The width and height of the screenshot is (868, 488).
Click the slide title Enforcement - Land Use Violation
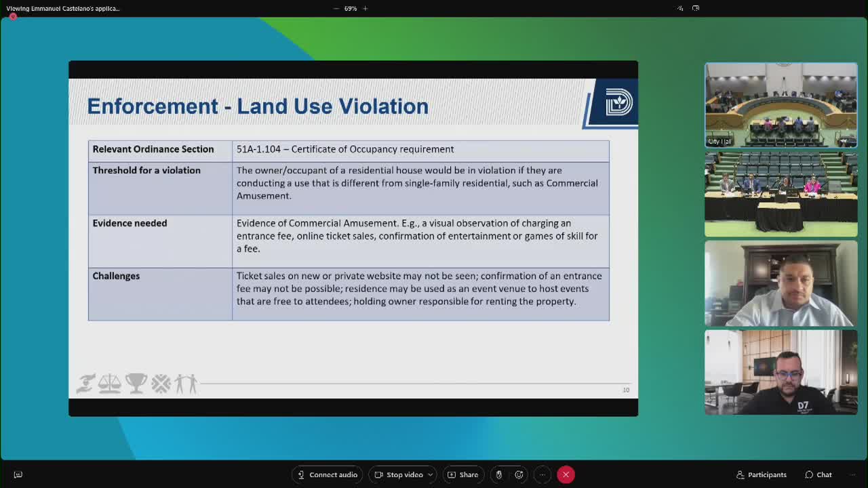258,106
